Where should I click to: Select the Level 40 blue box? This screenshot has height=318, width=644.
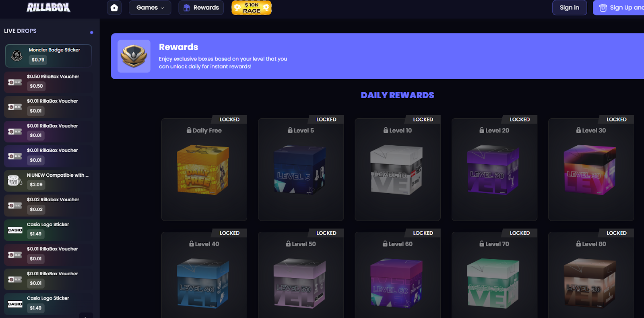(204, 275)
